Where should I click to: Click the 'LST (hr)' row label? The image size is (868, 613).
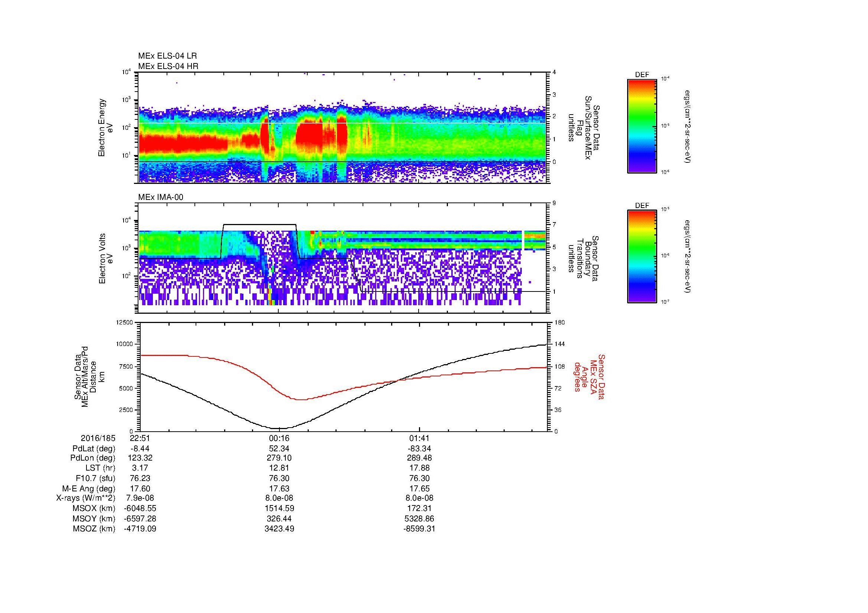pos(100,468)
